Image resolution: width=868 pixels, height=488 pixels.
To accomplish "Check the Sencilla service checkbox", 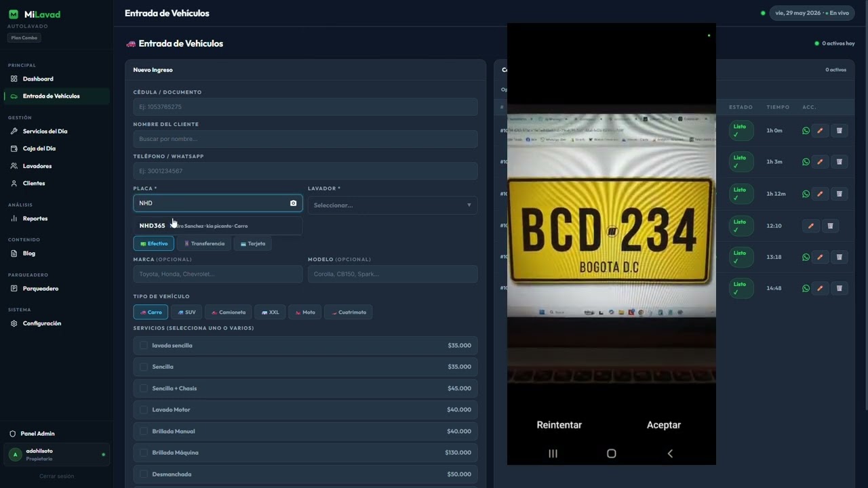I will [144, 367].
